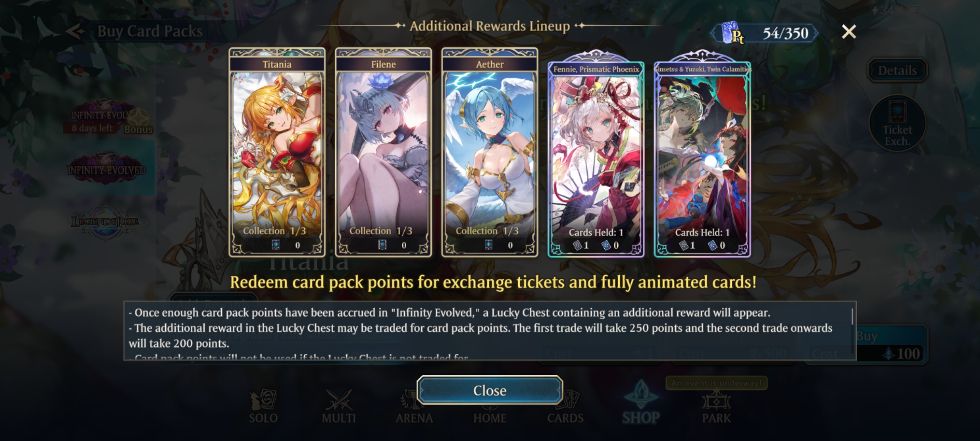Viewport: 980px width, 441px height.
Task: Select the Aether card thumbnail
Action: pos(490,152)
